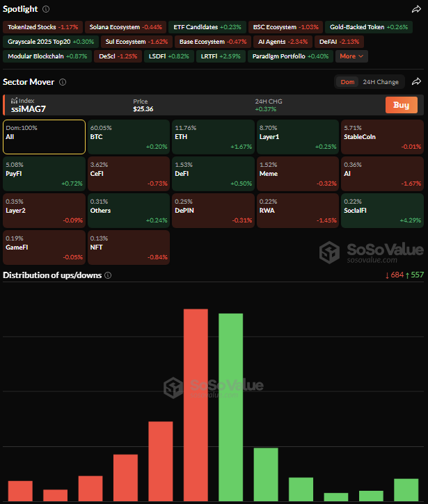This screenshot has height=504, width=428.
Task: Click the index chart icon beside ssiMAG7
Action: (x=14, y=101)
